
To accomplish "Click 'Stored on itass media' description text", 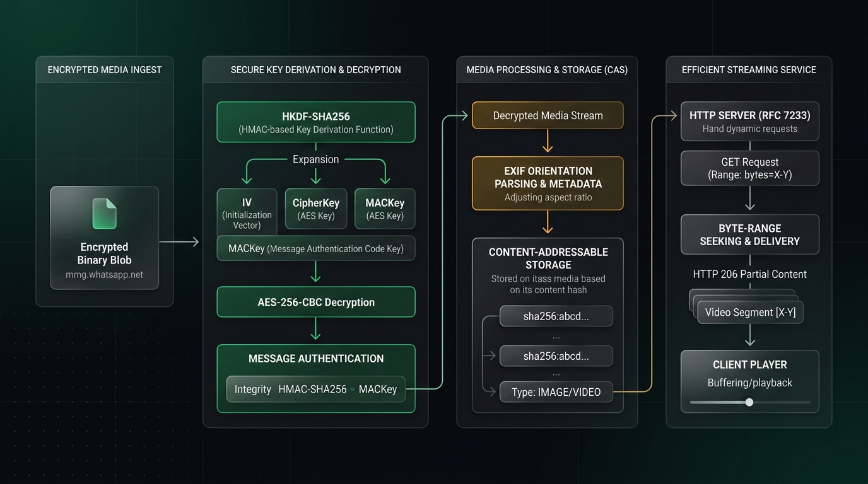I will pos(548,284).
